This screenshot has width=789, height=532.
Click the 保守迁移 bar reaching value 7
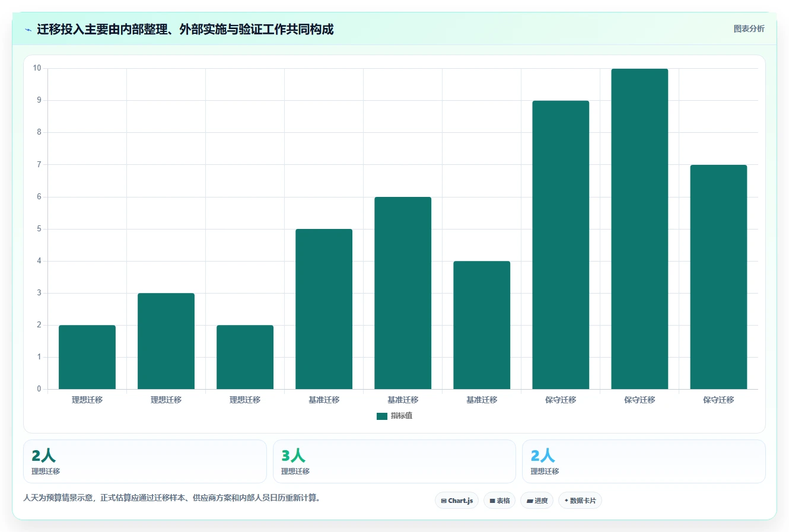tap(718, 277)
